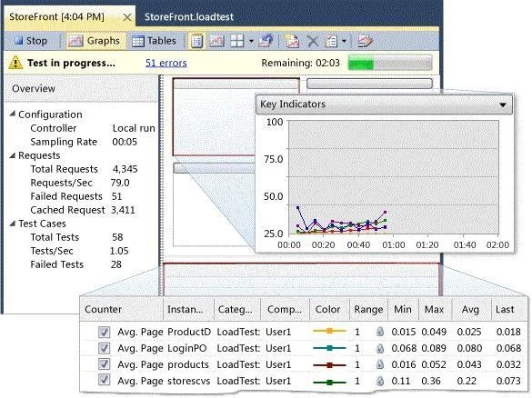Switch to Tables view
Image resolution: width=532 pixels, height=398 pixels.
pyautogui.click(x=154, y=41)
